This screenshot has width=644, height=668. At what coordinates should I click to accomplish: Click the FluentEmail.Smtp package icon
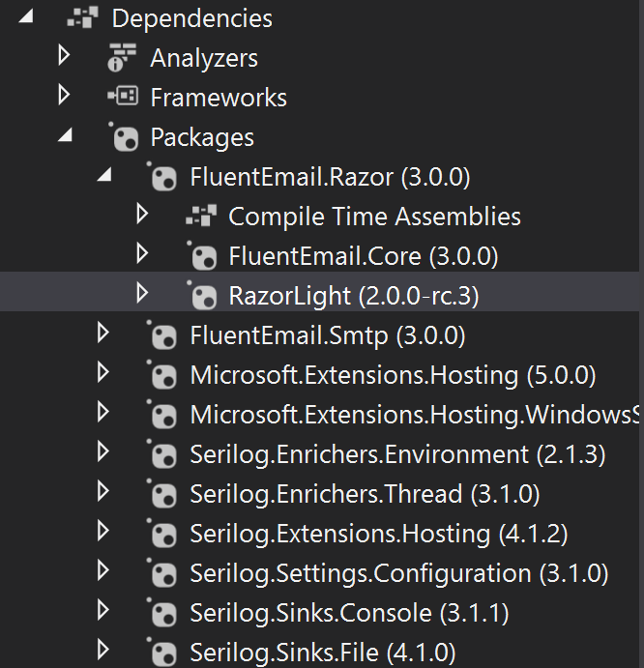[x=162, y=334]
